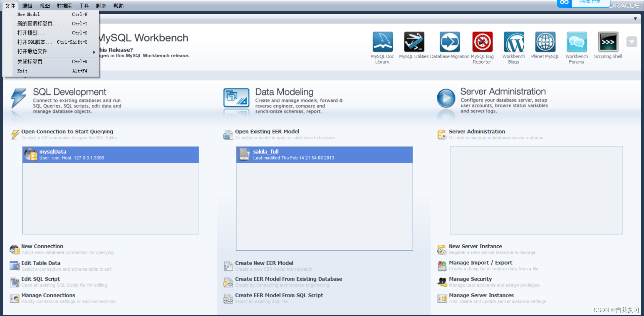This screenshot has height=316, width=644.
Task: Select the mysqlData connection entry
Action: [x=111, y=155]
